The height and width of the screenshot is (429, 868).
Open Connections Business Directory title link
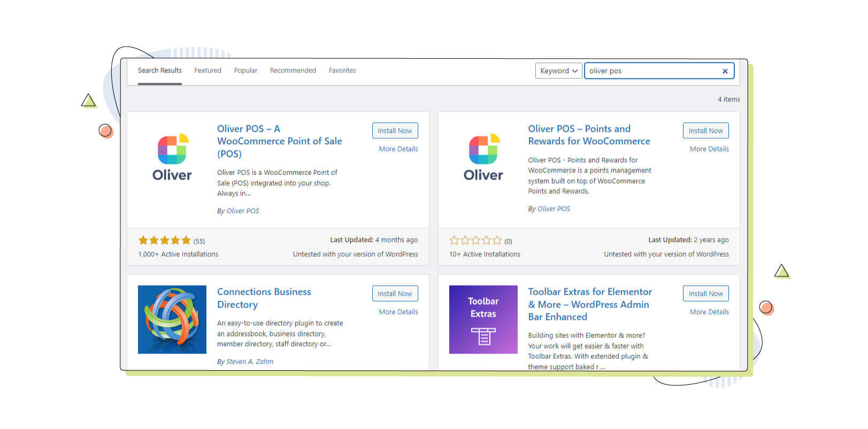pos(264,298)
